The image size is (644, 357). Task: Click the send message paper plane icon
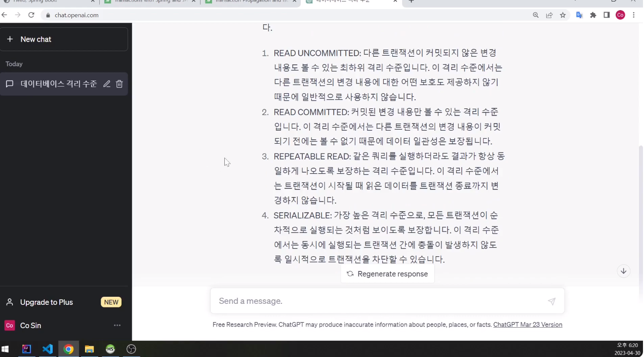pyautogui.click(x=551, y=301)
